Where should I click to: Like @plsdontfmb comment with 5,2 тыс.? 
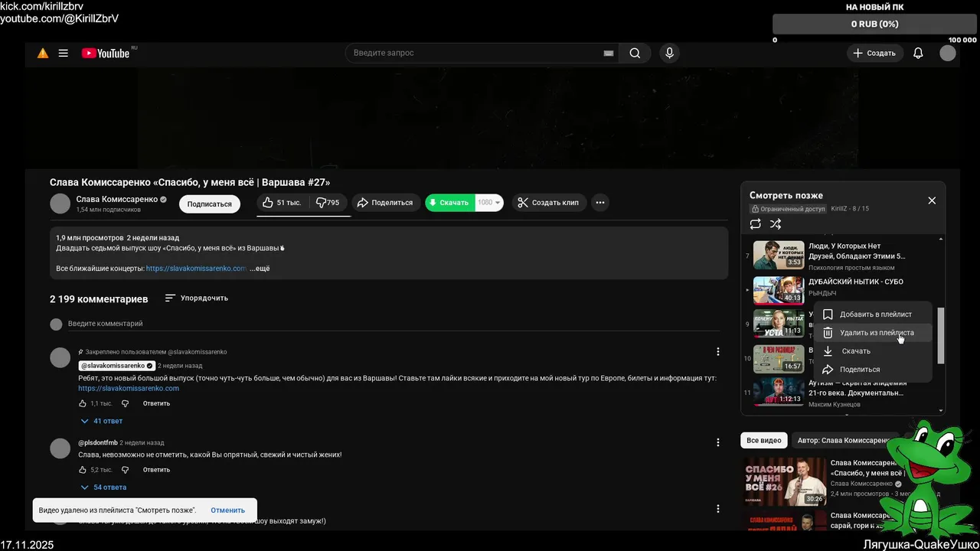(83, 470)
